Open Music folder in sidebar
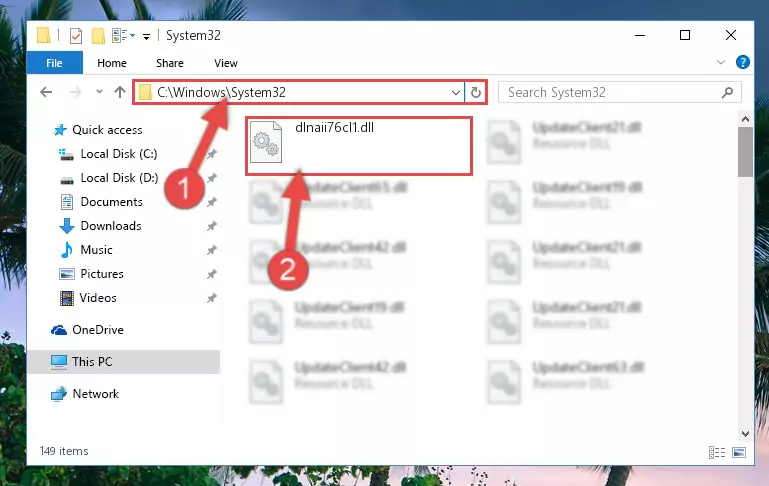The width and height of the screenshot is (769, 486). coord(96,250)
